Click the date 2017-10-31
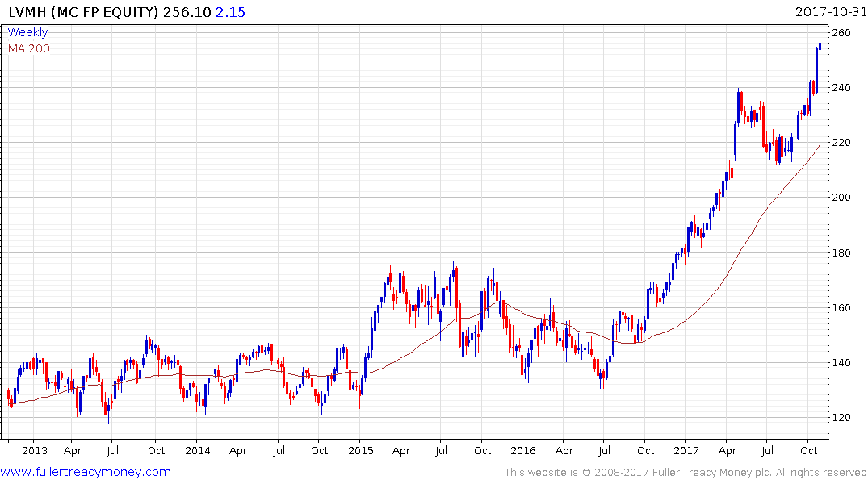 830,12
